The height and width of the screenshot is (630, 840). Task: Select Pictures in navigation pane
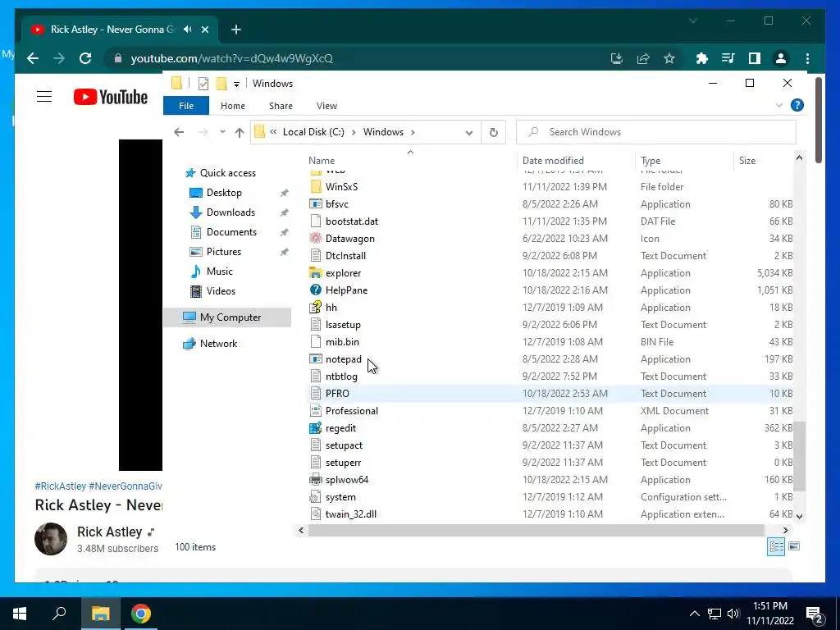coord(223,252)
